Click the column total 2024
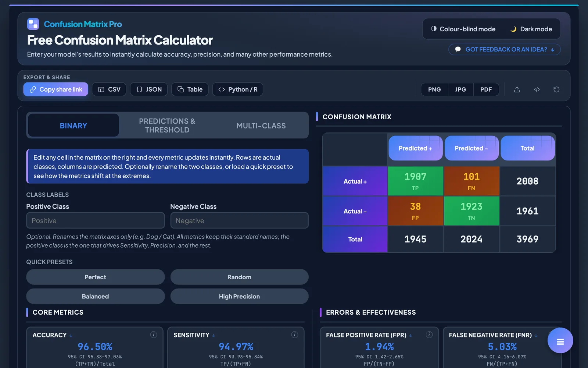This screenshot has width=588, height=368. (x=472, y=239)
